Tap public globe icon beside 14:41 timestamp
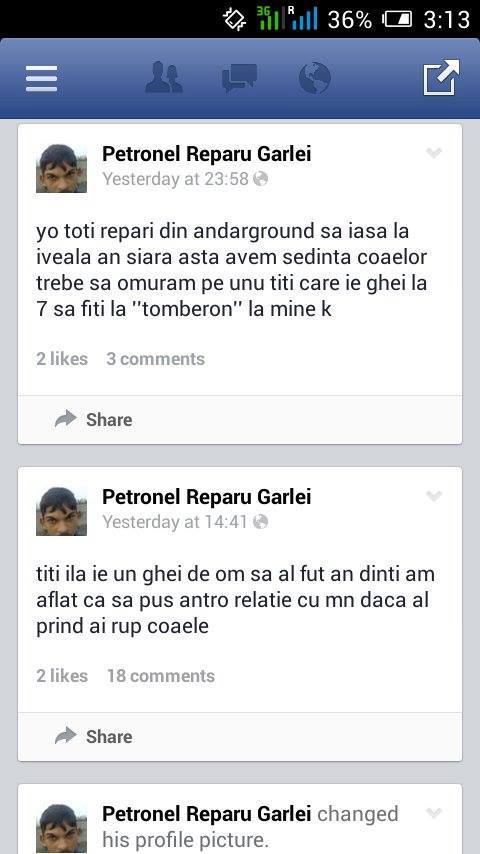The width and height of the screenshot is (480, 854). click(x=261, y=522)
